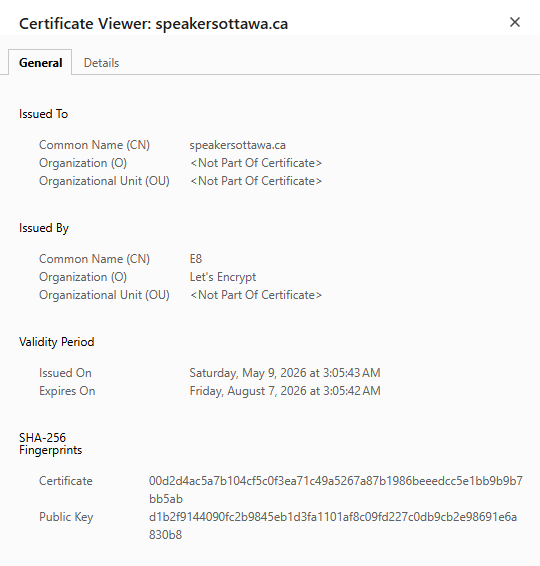Click the Issued On label

pyautogui.click(x=65, y=373)
